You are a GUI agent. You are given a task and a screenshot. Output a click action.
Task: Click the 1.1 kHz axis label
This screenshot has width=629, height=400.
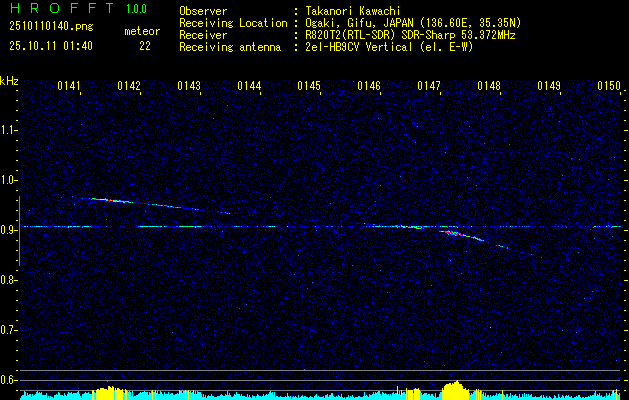(8, 130)
